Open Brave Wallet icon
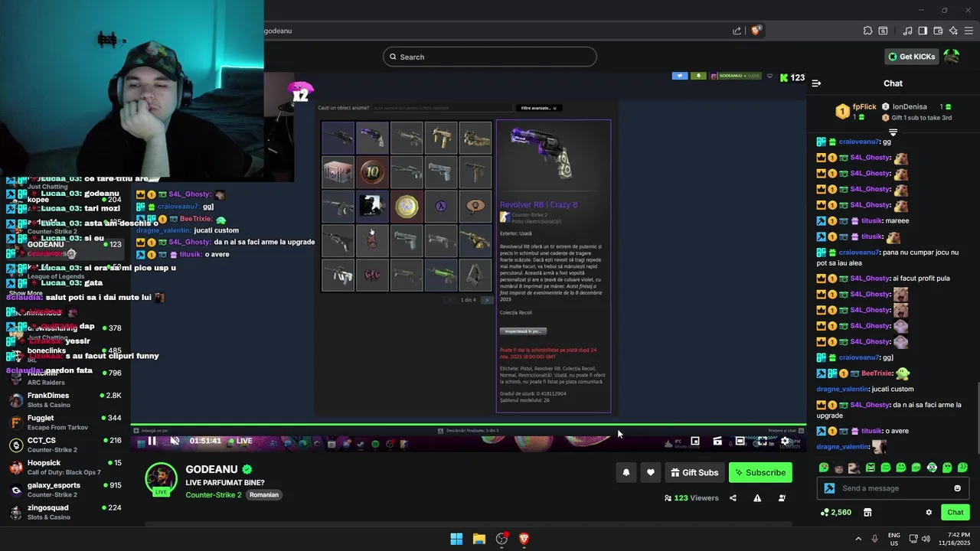Screen dimensions: 980x551 pos(938,31)
